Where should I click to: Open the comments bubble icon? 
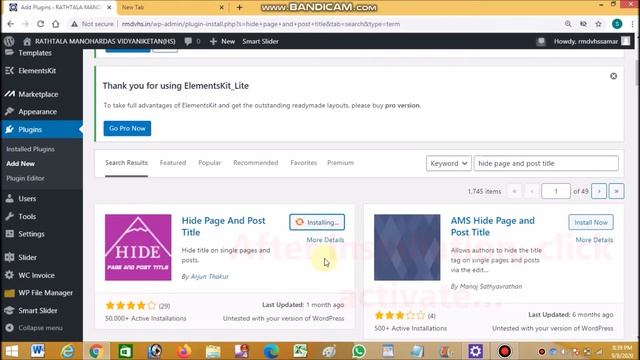click(x=188, y=41)
